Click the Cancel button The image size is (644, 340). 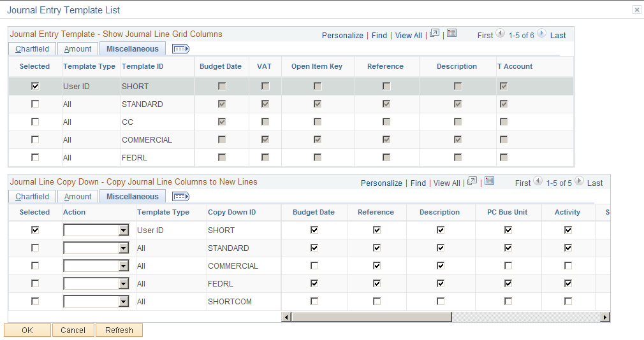click(73, 330)
